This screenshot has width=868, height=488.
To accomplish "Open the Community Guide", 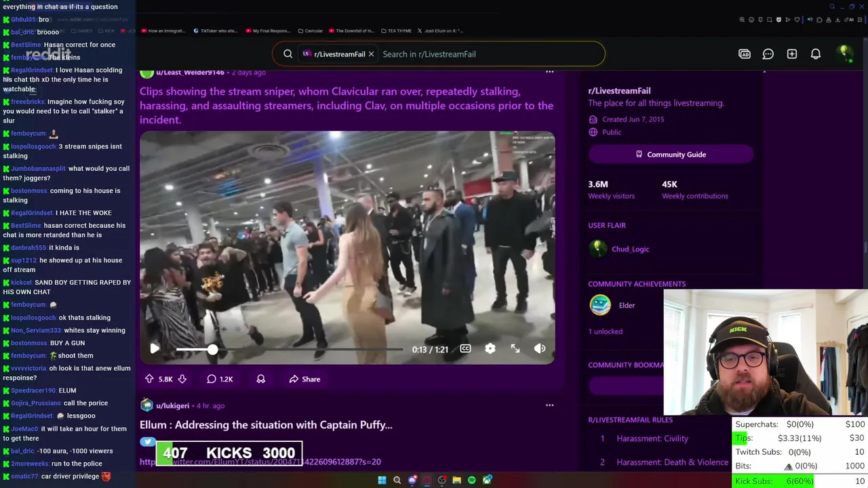I will click(x=671, y=155).
